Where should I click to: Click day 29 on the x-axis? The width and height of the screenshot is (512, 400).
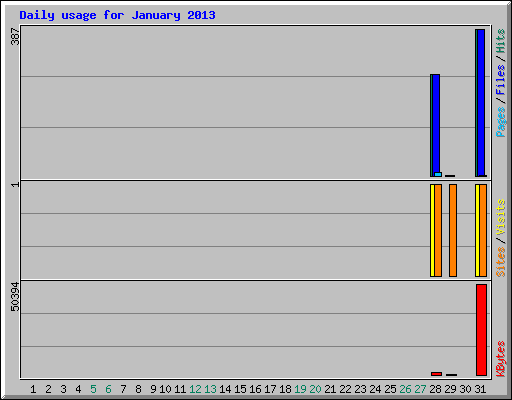tap(450, 389)
